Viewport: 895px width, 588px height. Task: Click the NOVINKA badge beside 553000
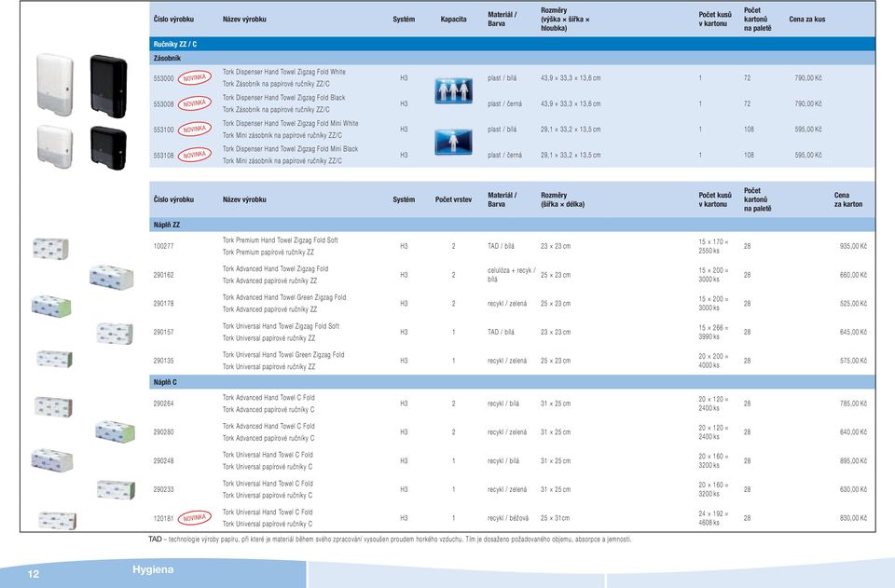pos(195,77)
